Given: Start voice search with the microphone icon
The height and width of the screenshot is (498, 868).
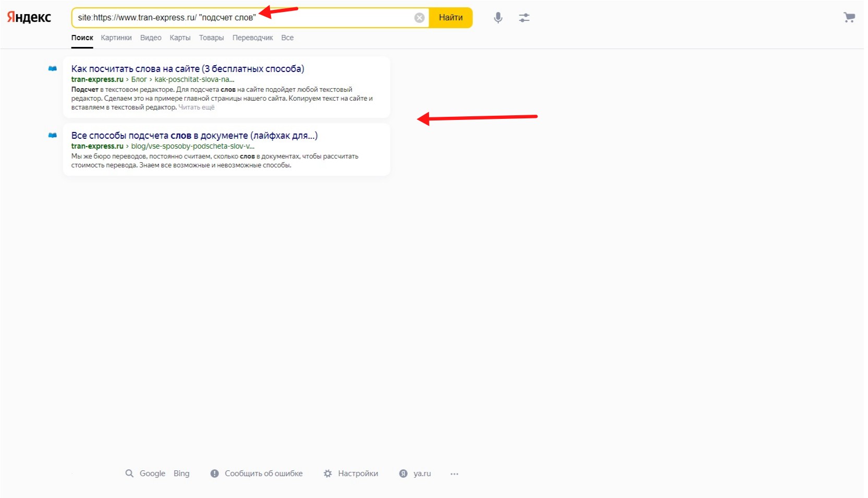Looking at the screenshot, I should 498,18.
